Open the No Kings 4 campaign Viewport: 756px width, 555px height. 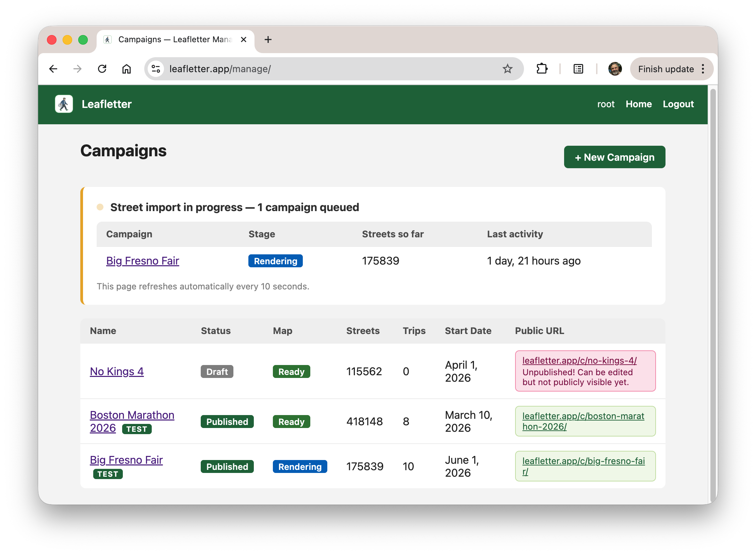coord(117,371)
